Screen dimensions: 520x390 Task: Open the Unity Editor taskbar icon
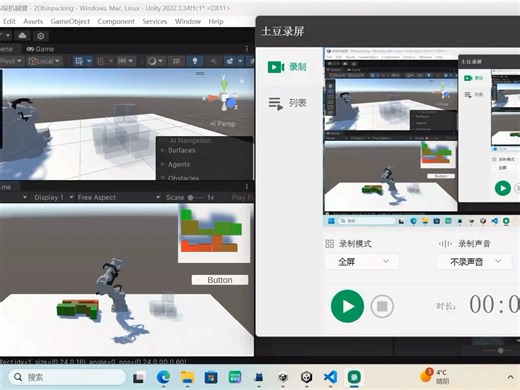tap(306, 377)
